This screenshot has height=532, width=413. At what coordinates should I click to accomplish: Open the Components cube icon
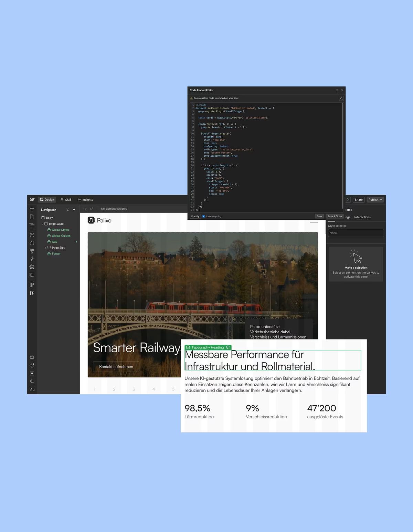pyautogui.click(x=32, y=235)
